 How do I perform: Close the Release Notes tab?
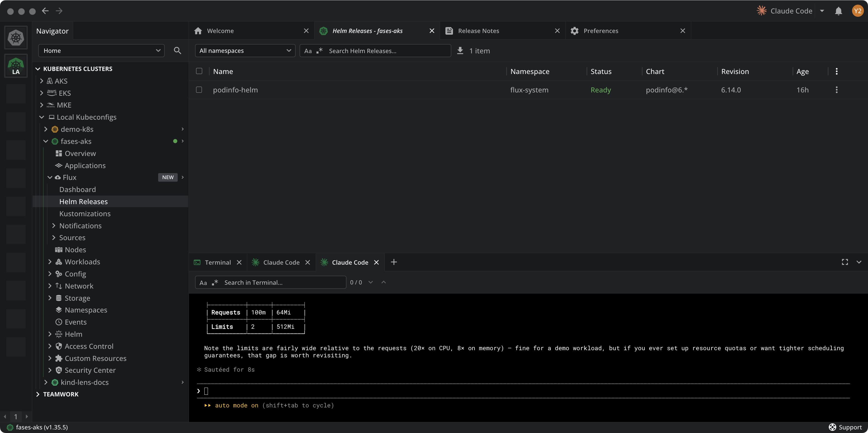pos(557,31)
